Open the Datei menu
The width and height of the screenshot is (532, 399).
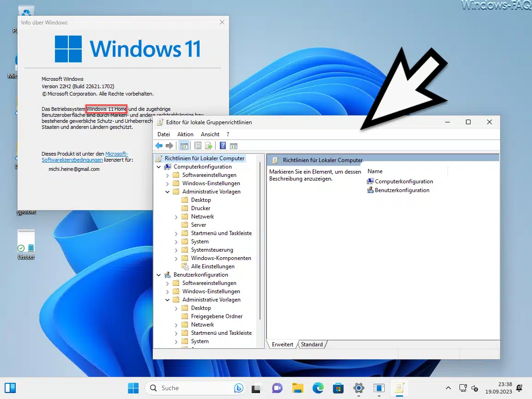[163, 134]
